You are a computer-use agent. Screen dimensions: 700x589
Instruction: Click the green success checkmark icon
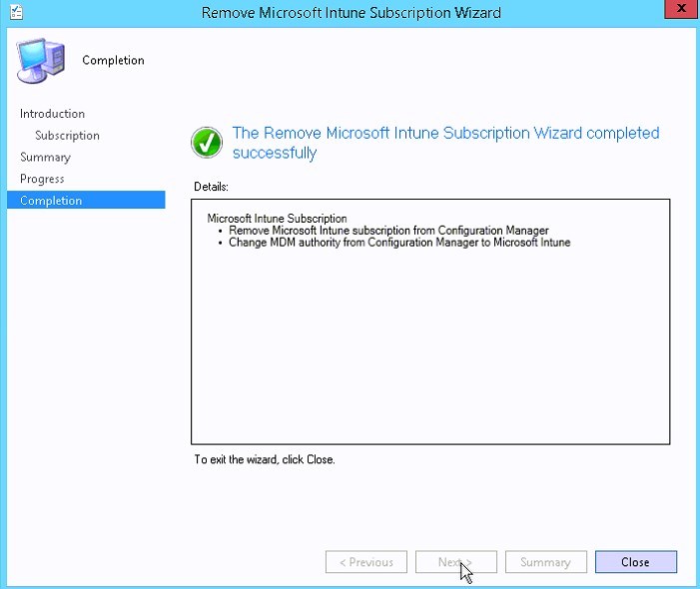coord(207,143)
